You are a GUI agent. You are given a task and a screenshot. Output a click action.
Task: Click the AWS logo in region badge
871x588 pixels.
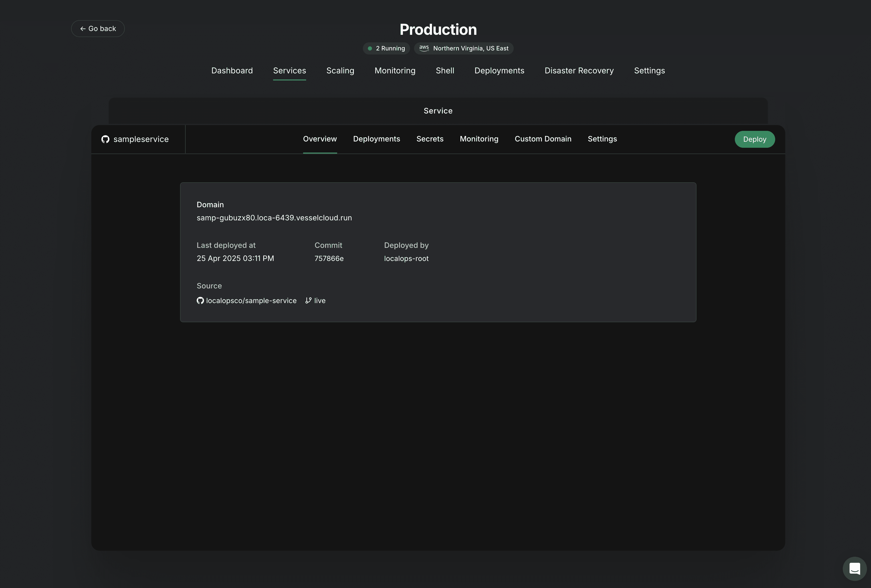[424, 48]
